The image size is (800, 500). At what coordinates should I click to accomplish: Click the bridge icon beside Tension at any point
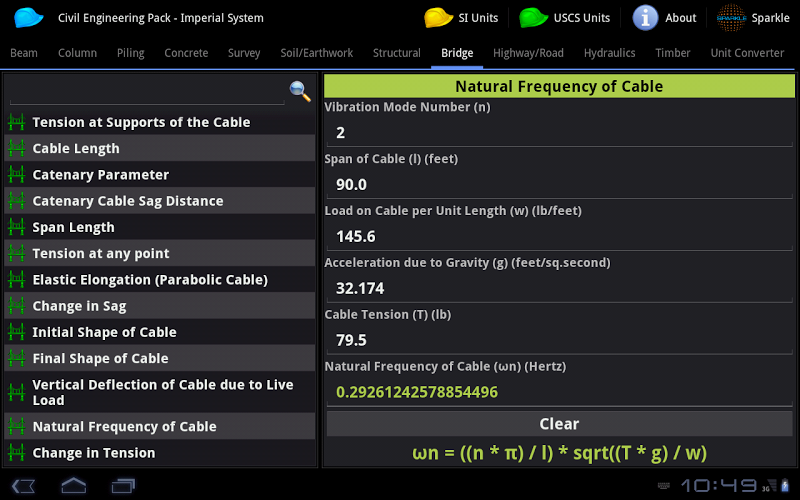pos(16,253)
